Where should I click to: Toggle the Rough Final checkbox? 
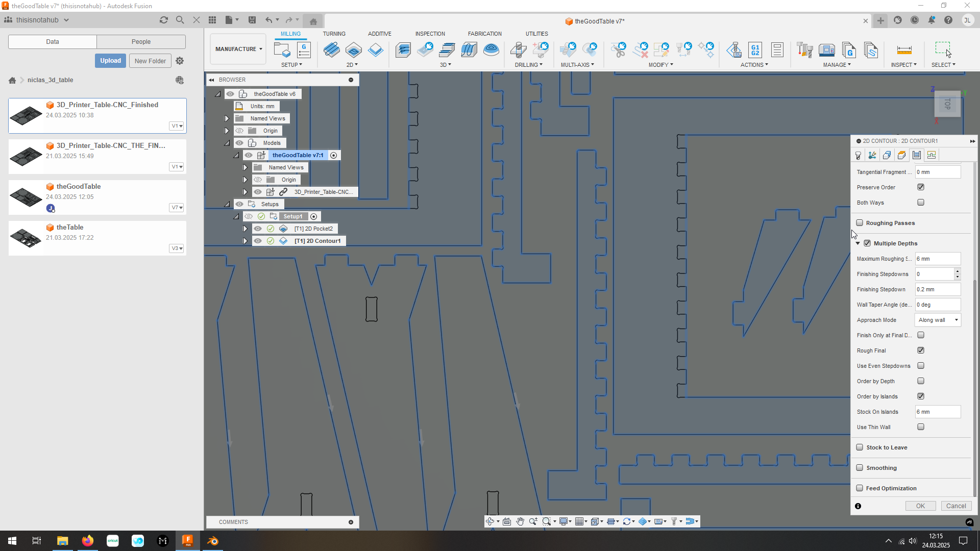pos(921,350)
